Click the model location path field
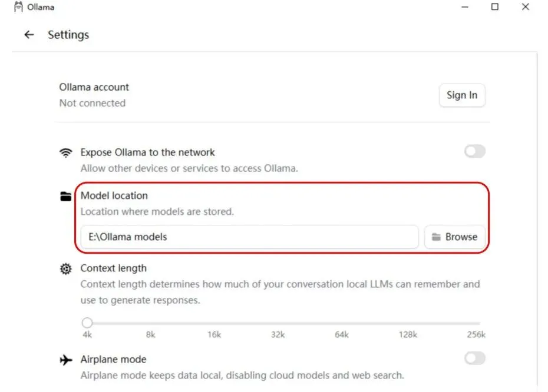 click(x=249, y=237)
